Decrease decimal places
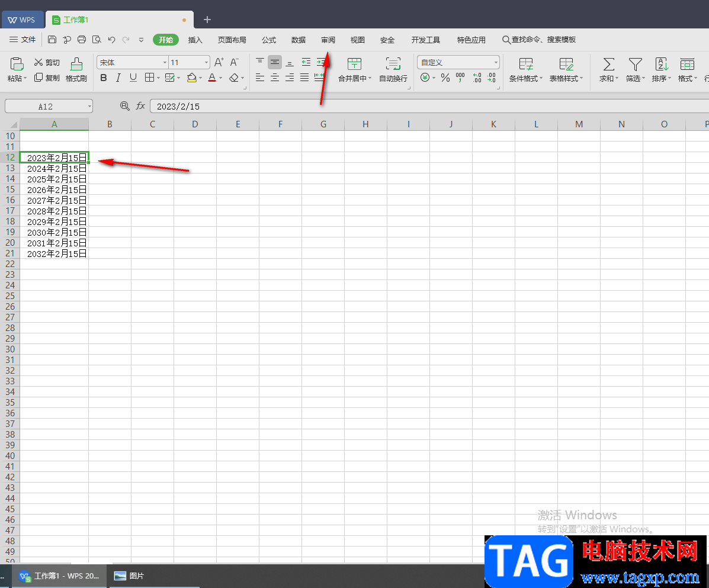Image resolution: width=709 pixels, height=588 pixels. (x=492, y=78)
